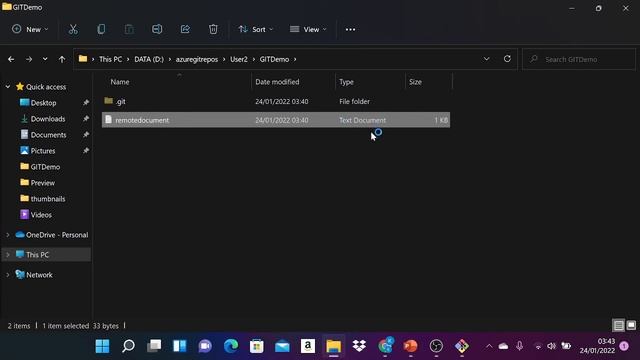
Task: Go back with the left arrow
Action: [11, 59]
